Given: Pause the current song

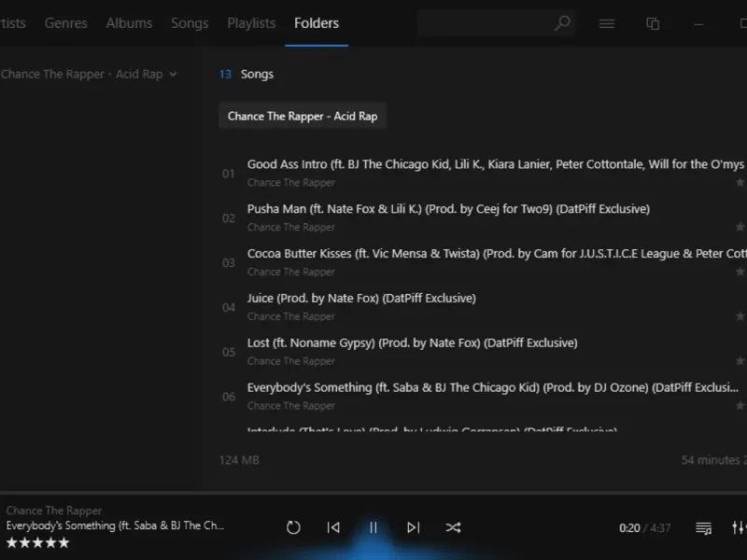Looking at the screenshot, I should pos(373,527).
